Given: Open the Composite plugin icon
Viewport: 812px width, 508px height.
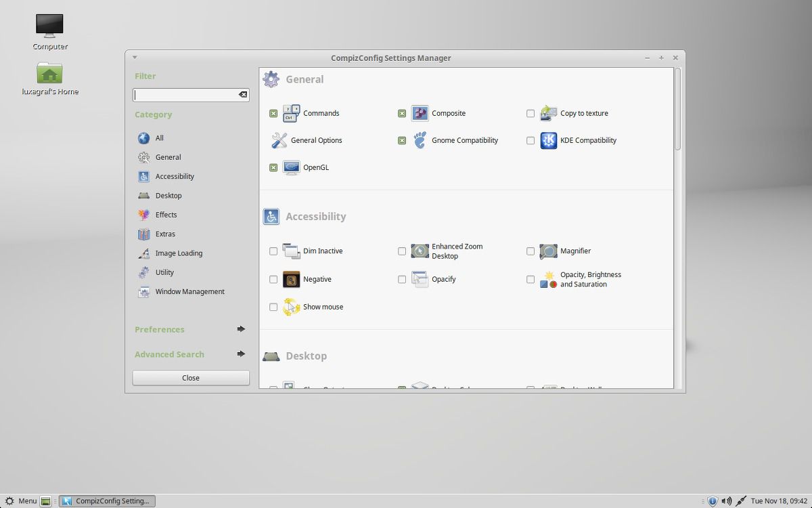Looking at the screenshot, I should [420, 113].
